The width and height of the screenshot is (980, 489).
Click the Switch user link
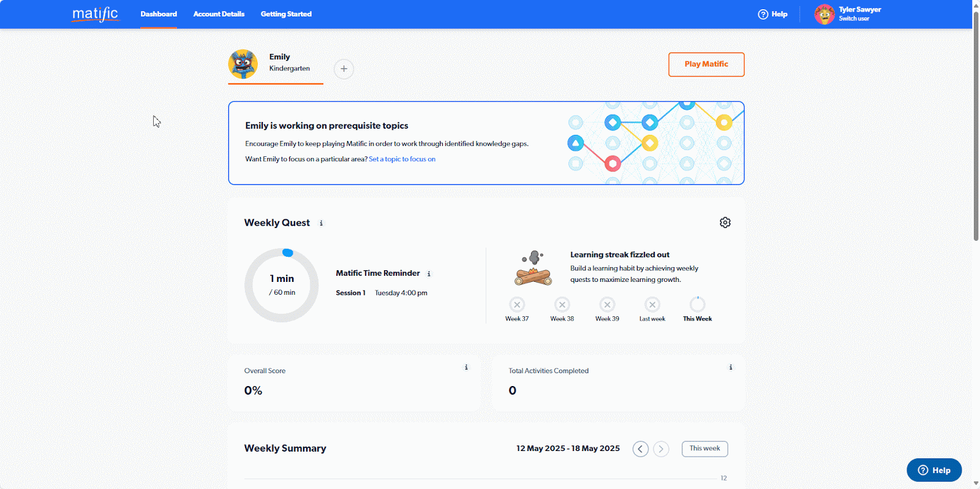pyautogui.click(x=854, y=19)
